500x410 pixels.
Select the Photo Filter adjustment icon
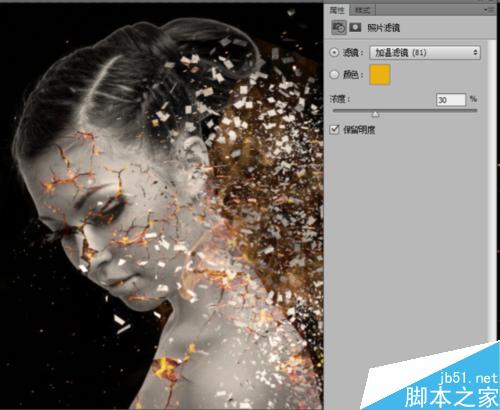click(x=339, y=28)
